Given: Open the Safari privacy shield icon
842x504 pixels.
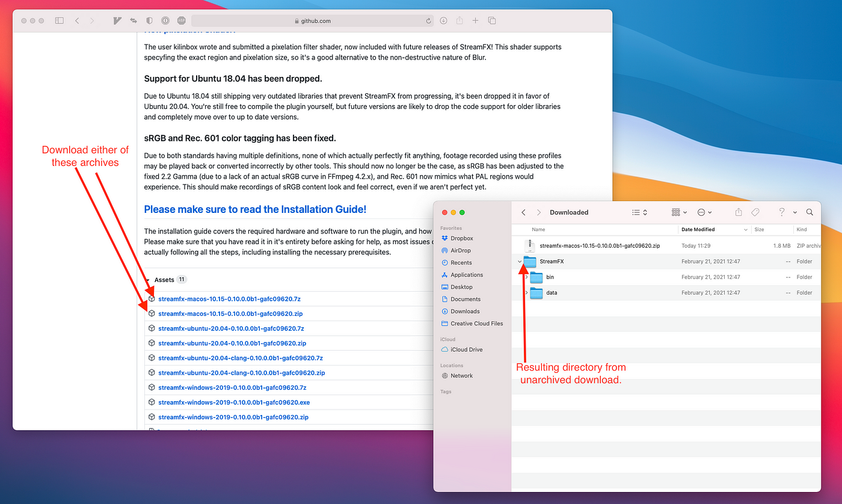Looking at the screenshot, I should 149,20.
